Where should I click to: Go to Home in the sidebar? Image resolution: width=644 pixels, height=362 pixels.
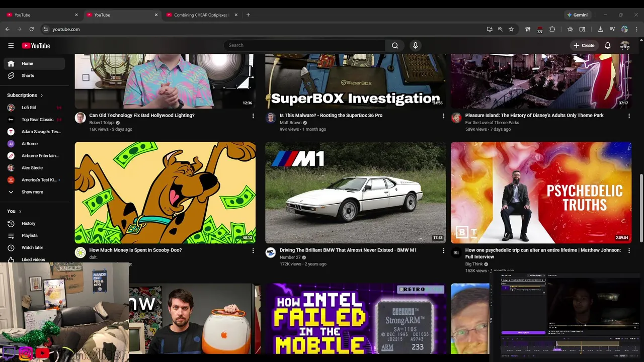tap(34, 63)
